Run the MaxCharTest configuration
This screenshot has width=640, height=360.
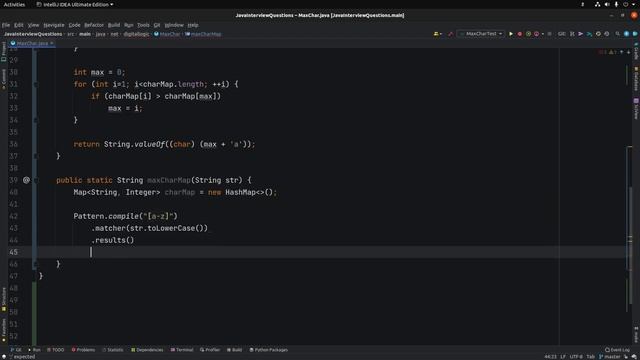click(x=511, y=34)
